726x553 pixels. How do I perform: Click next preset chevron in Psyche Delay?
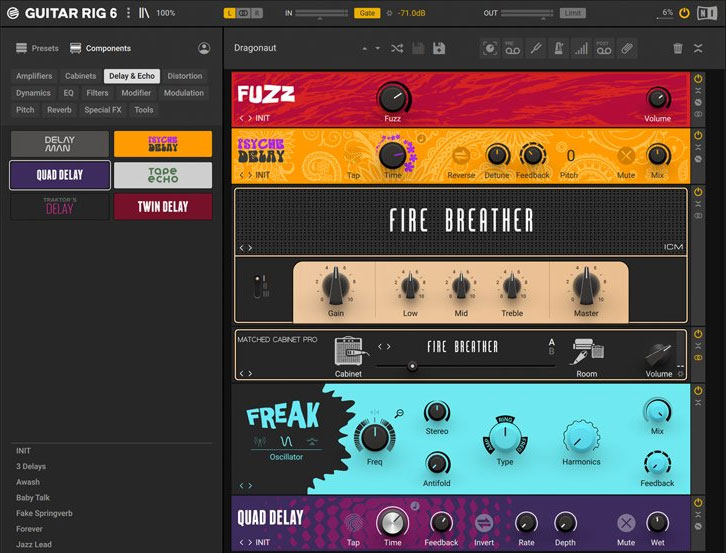(x=250, y=175)
